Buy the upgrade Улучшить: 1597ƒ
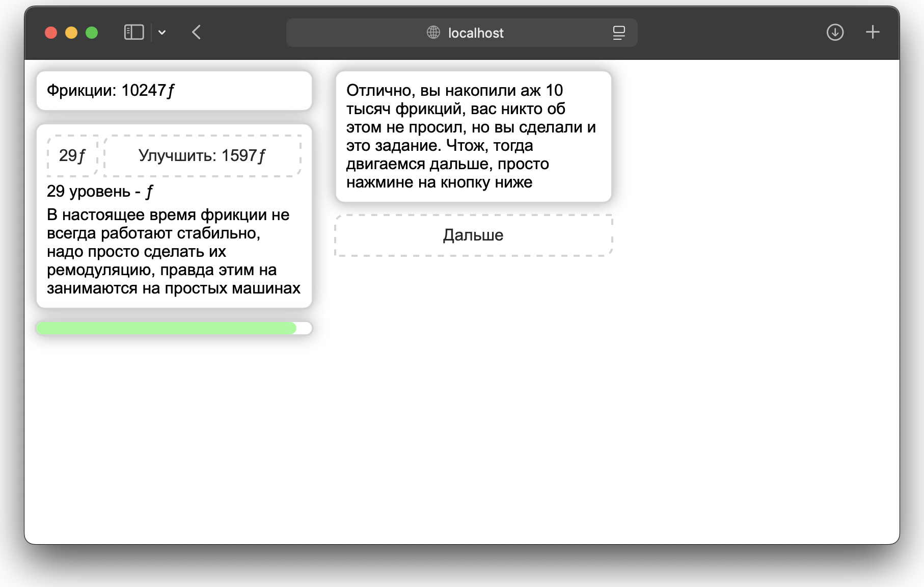 coord(202,155)
